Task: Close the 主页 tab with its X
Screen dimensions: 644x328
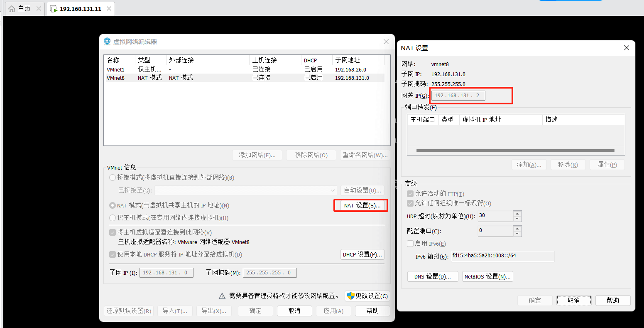Action: click(39, 9)
